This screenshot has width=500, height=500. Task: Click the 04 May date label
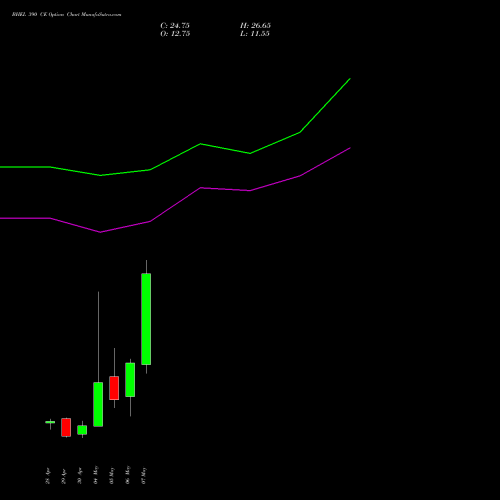(96, 475)
